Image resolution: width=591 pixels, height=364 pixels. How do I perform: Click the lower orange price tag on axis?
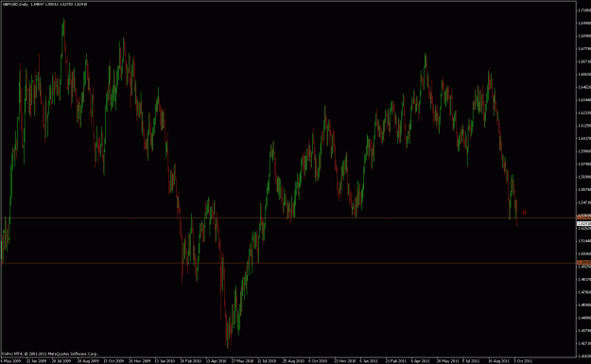pyautogui.click(x=583, y=263)
